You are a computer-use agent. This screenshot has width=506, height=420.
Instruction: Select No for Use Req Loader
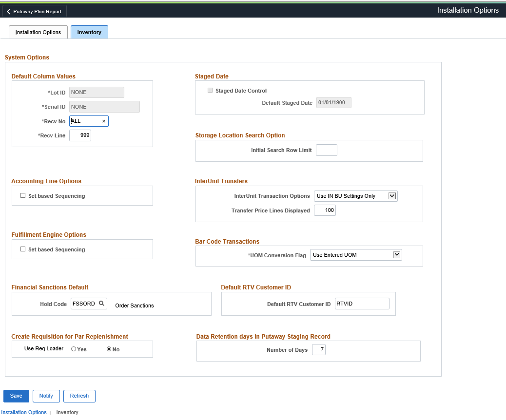coord(109,349)
